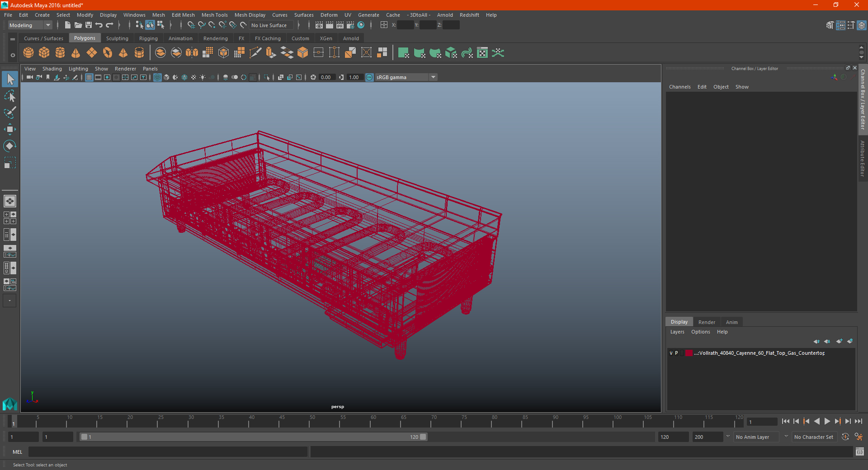Screen dimensions: 868x470
Task: Play the animation forwards
Action: pyautogui.click(x=827, y=421)
